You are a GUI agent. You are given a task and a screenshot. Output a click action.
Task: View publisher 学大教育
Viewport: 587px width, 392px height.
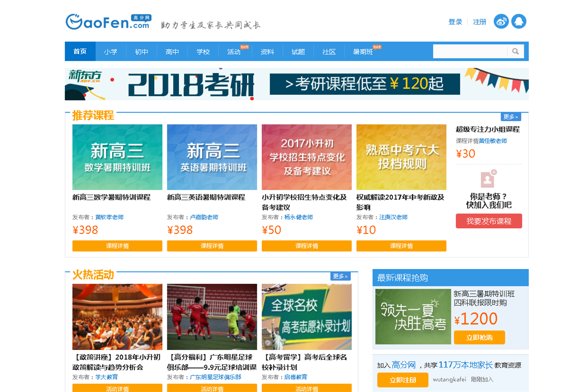click(x=107, y=377)
